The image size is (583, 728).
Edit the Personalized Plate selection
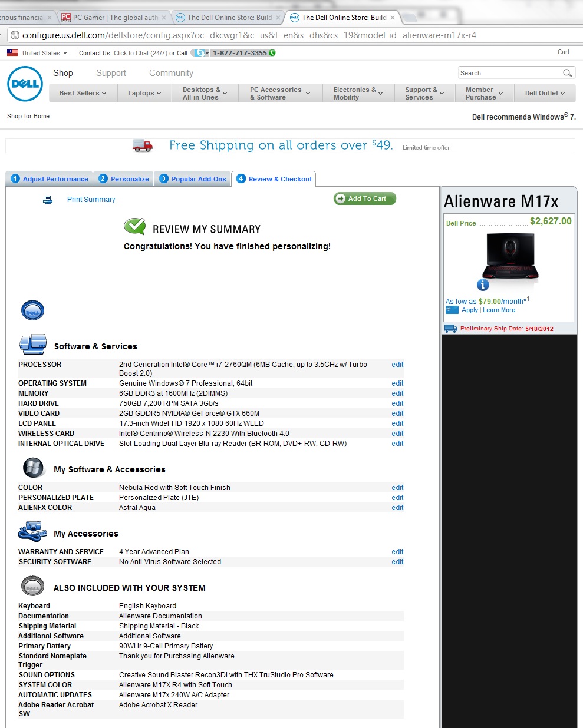coord(397,498)
